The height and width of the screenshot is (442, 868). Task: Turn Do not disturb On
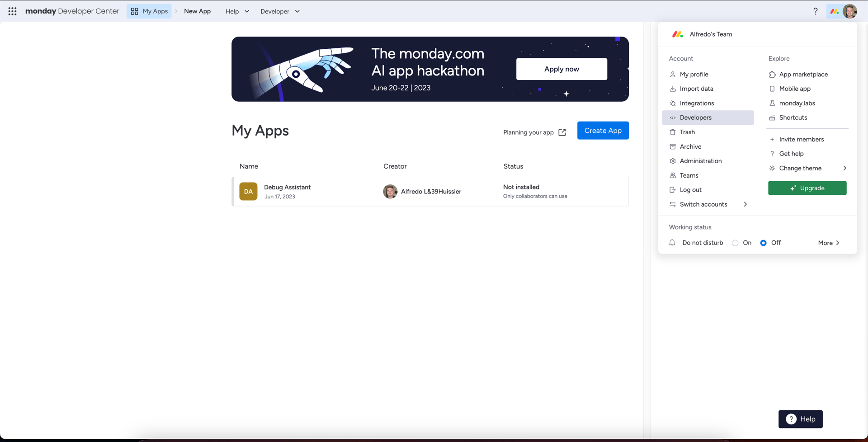735,243
